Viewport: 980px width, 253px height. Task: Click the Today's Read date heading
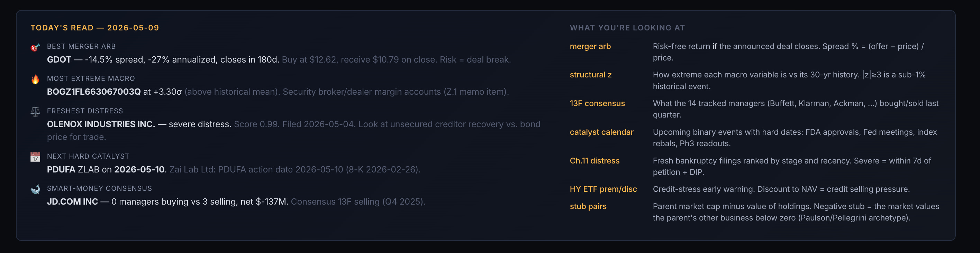(95, 28)
